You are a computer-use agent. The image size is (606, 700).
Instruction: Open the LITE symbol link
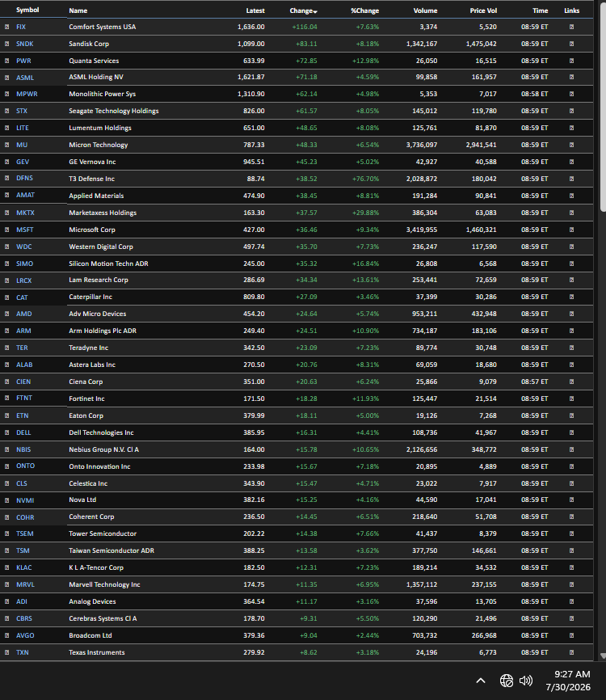point(23,129)
